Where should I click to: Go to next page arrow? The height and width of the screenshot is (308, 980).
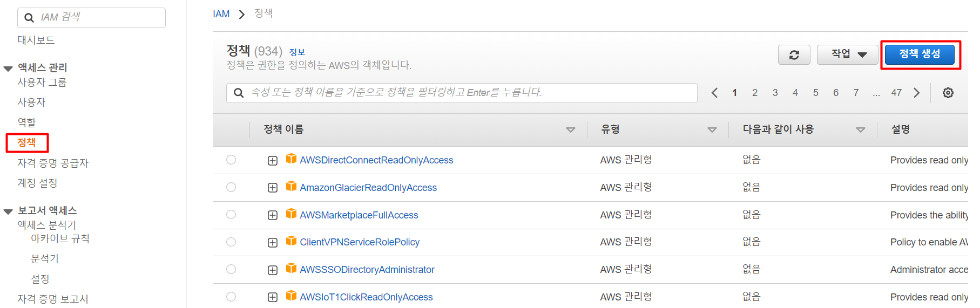coord(916,93)
